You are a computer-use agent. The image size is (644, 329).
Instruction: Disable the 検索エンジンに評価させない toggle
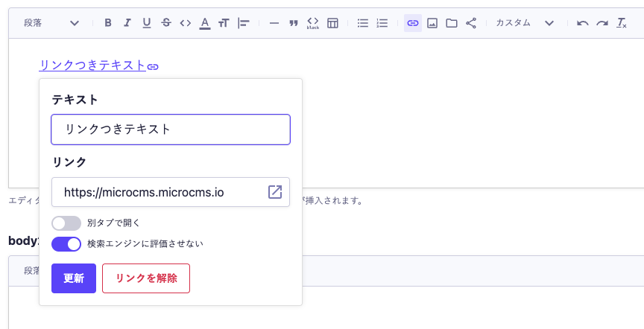[x=66, y=243]
